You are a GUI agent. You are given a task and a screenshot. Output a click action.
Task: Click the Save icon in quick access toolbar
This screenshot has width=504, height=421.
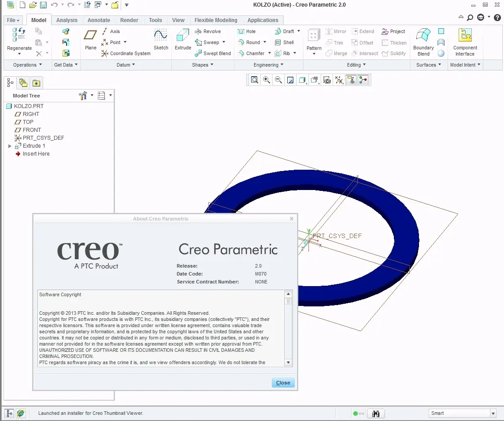pos(43,5)
